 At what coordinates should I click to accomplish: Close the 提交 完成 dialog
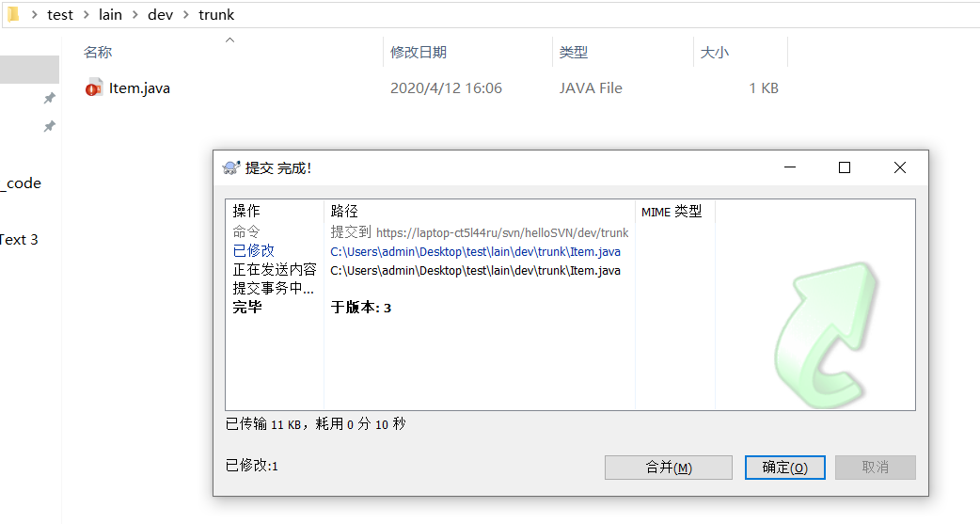[900, 167]
